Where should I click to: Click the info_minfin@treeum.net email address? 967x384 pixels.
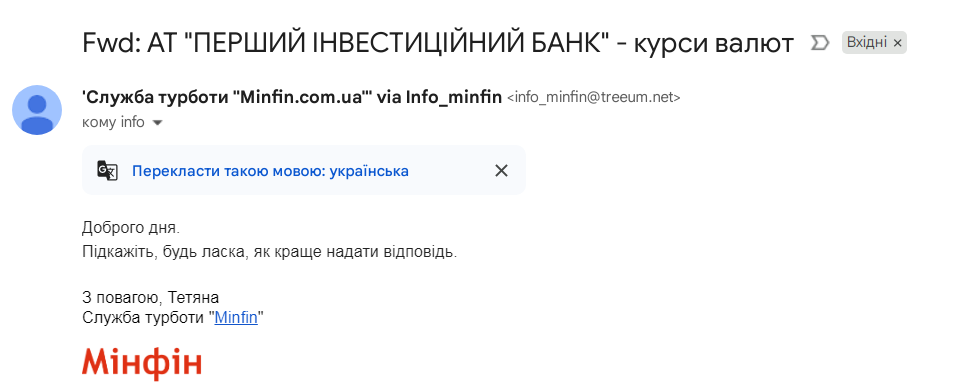click(x=593, y=98)
